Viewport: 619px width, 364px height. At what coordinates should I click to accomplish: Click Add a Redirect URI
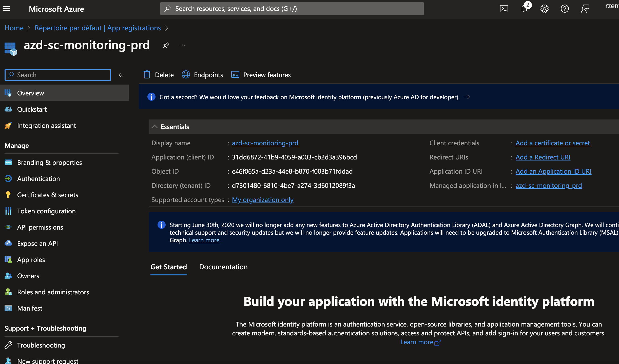click(543, 157)
